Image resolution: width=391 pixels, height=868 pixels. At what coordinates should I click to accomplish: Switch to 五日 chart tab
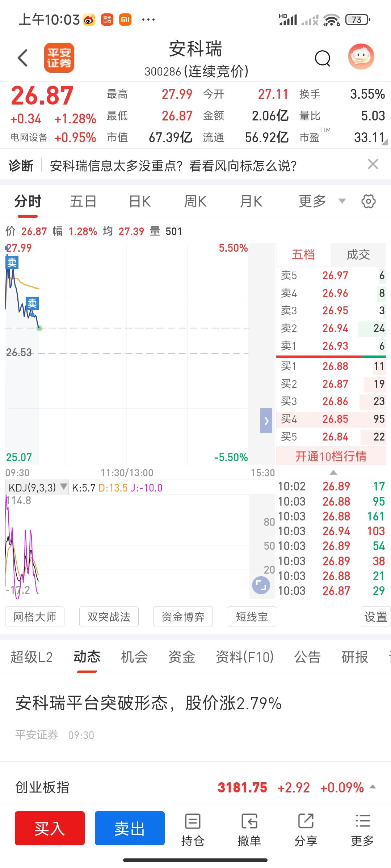coord(83,201)
